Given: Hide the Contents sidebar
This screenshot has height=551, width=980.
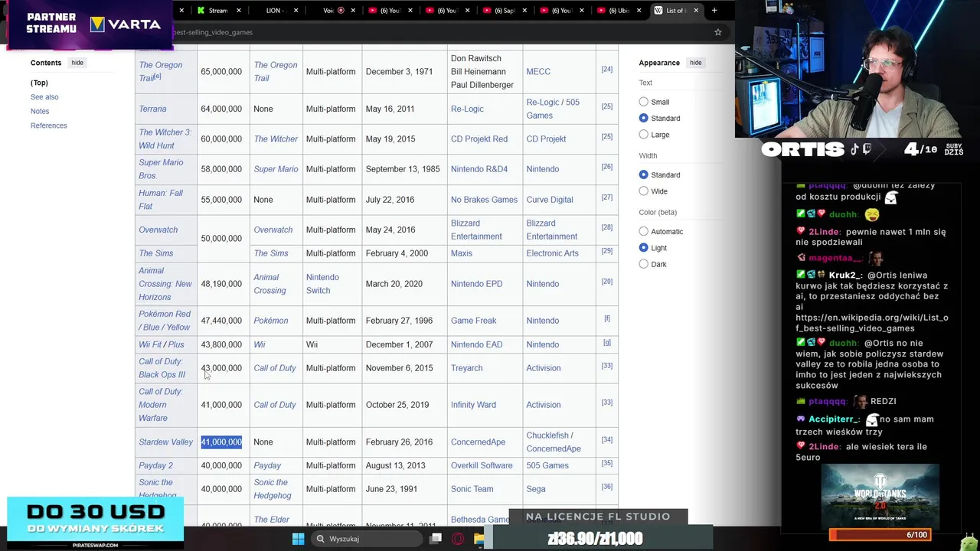Looking at the screenshot, I should coord(77,63).
